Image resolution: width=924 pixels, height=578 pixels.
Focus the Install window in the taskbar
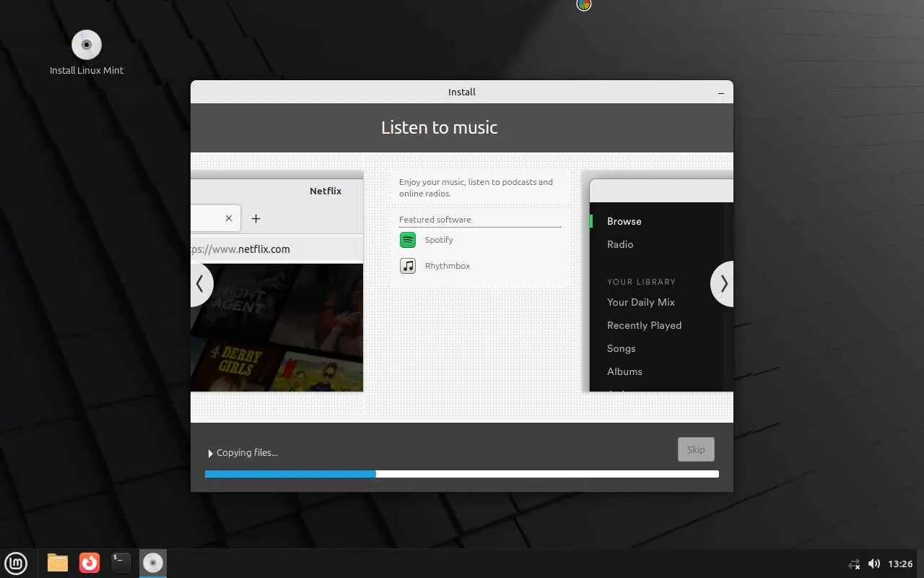[x=153, y=563]
